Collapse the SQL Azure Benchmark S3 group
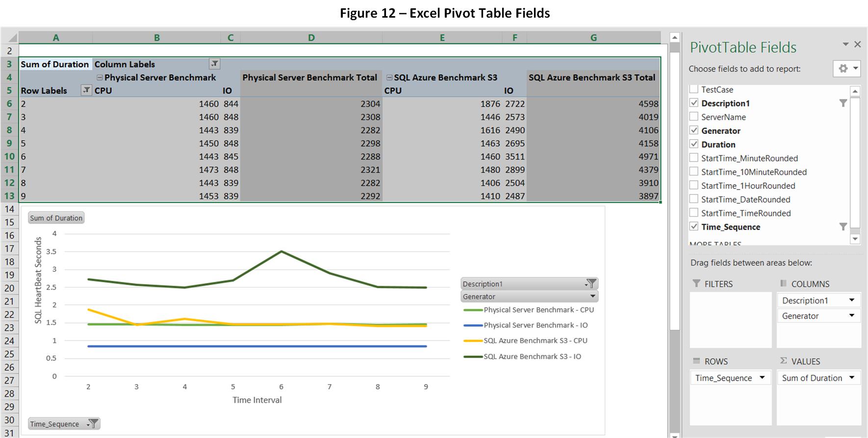The height and width of the screenshot is (438, 868). 389,77
